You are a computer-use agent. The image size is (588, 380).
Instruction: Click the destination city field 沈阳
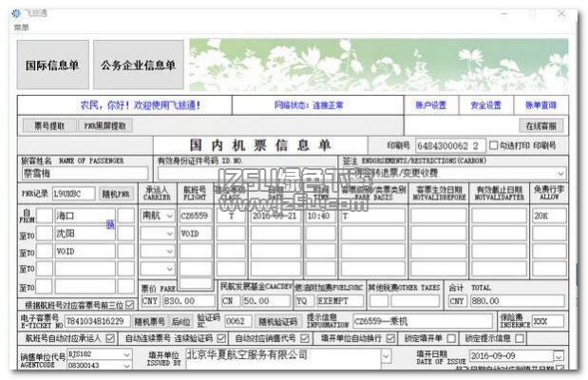point(85,234)
